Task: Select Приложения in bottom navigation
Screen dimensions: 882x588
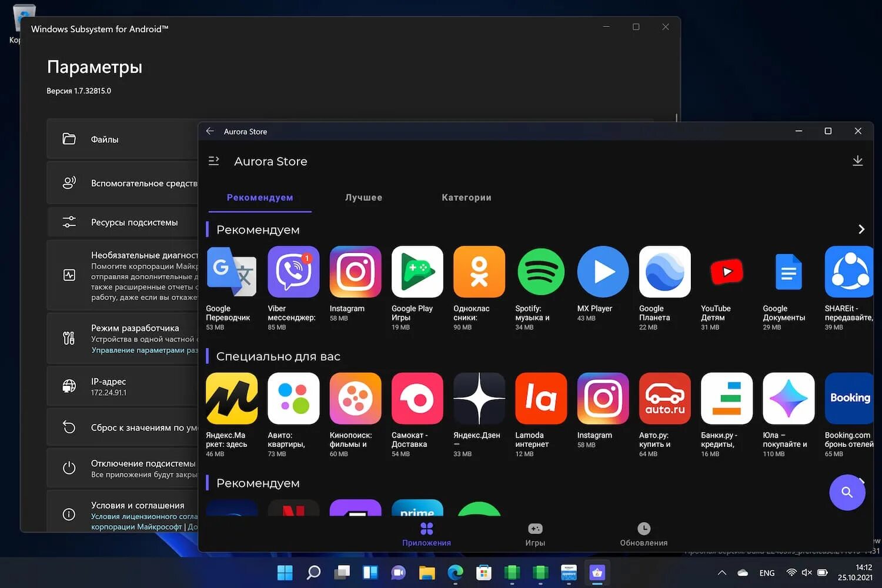Action: click(426, 534)
